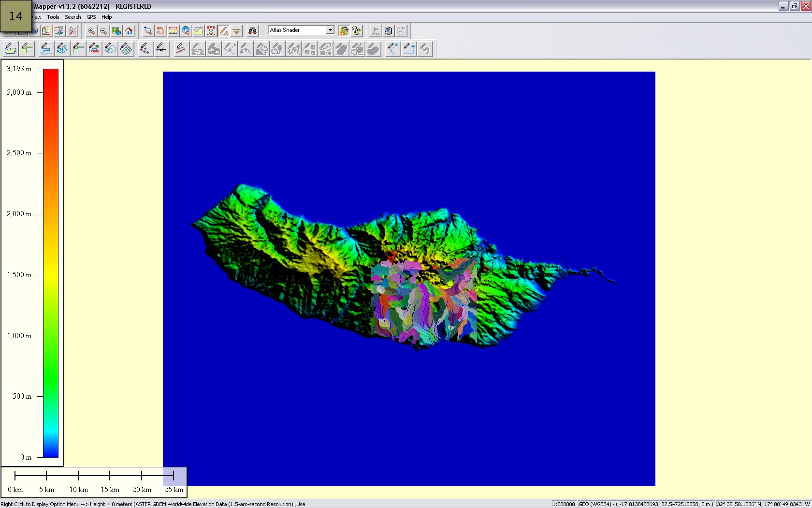Select the View Shed tower tool
Image resolution: width=812 pixels, height=508 pixels.
pos(211,31)
